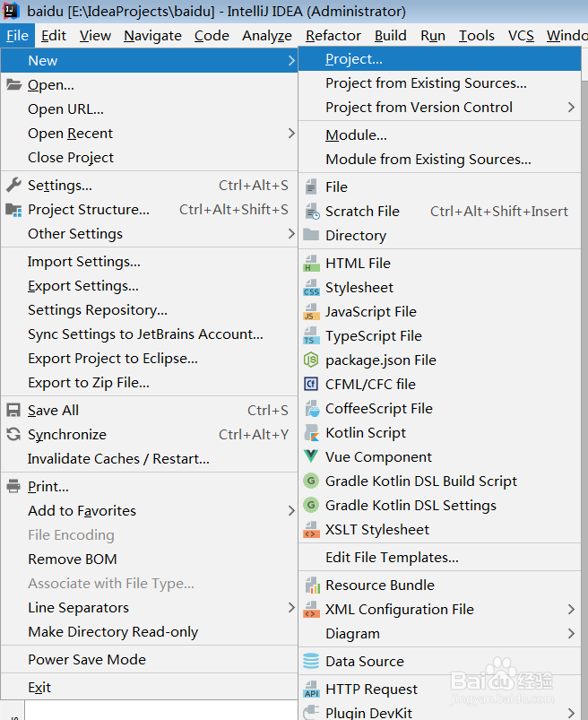Click the CFML/CFC file icon

[x=311, y=384]
